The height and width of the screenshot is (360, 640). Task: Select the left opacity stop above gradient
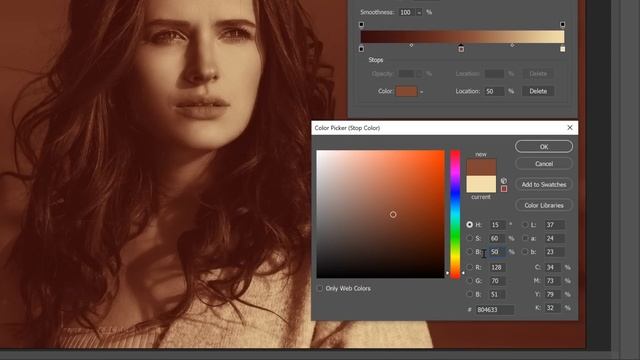(361, 24)
